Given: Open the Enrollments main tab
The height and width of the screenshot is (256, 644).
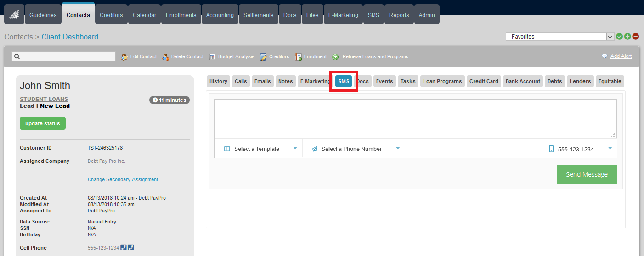Looking at the screenshot, I should 181,15.
